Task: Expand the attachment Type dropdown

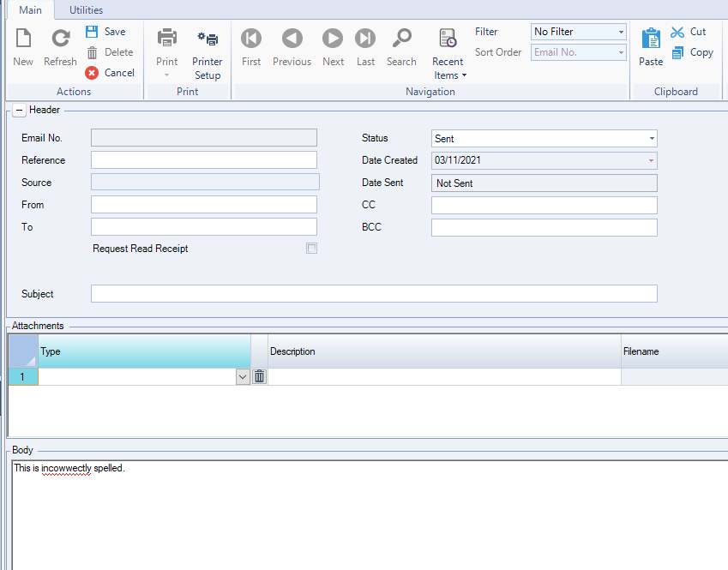Action: click(x=243, y=376)
